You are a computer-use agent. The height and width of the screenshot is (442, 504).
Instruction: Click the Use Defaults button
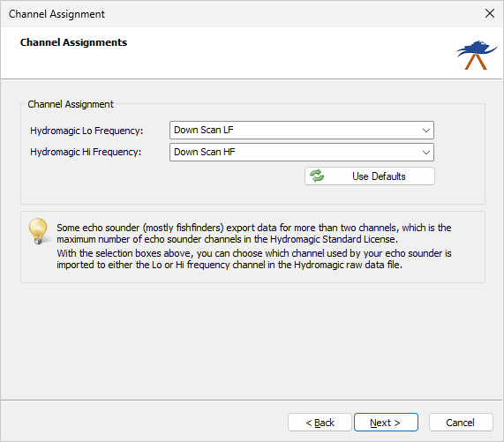[x=370, y=176]
